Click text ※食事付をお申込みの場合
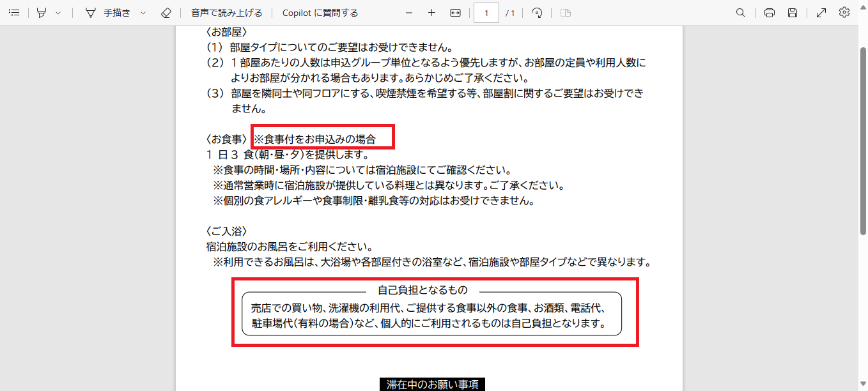 [315, 139]
